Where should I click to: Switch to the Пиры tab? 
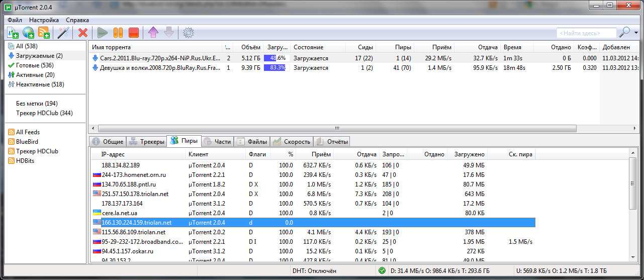point(184,141)
